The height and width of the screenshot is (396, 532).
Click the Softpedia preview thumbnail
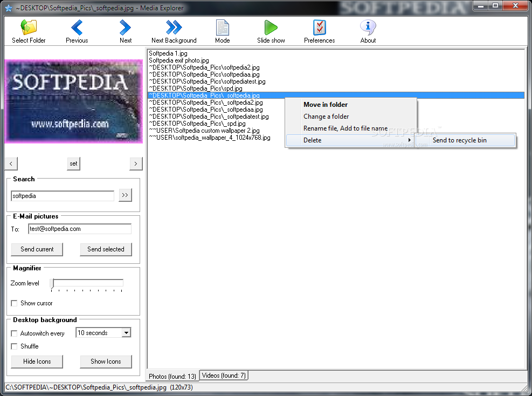(74, 101)
